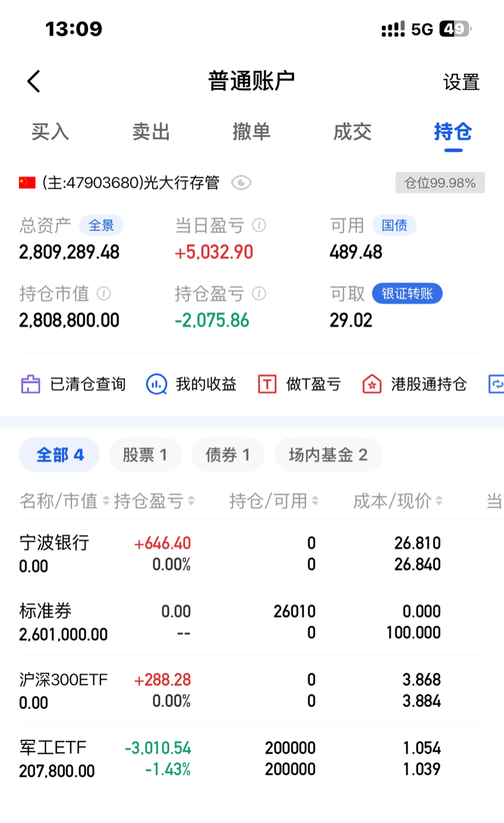The height and width of the screenshot is (823, 504).
Task: Tap the 宁波银行 profit +646.40
Action: click(162, 543)
